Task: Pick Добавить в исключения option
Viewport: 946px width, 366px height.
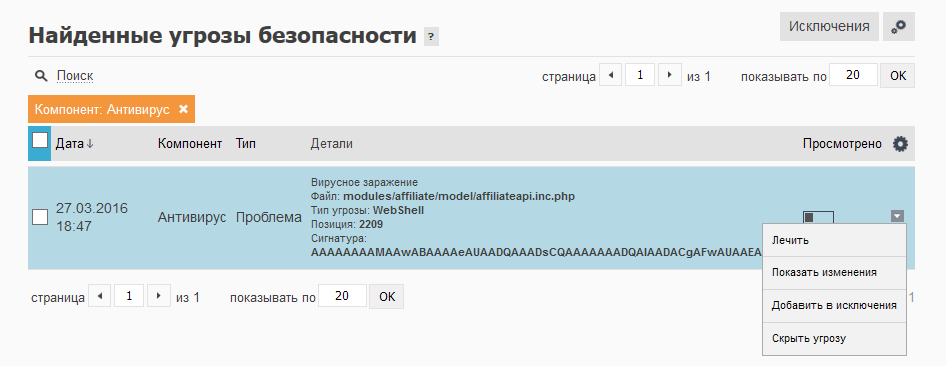Action: click(x=834, y=306)
